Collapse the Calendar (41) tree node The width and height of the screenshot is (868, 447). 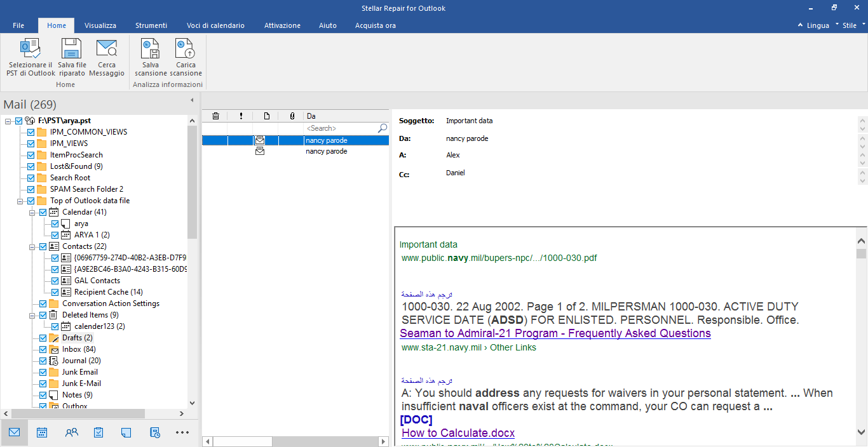32,212
